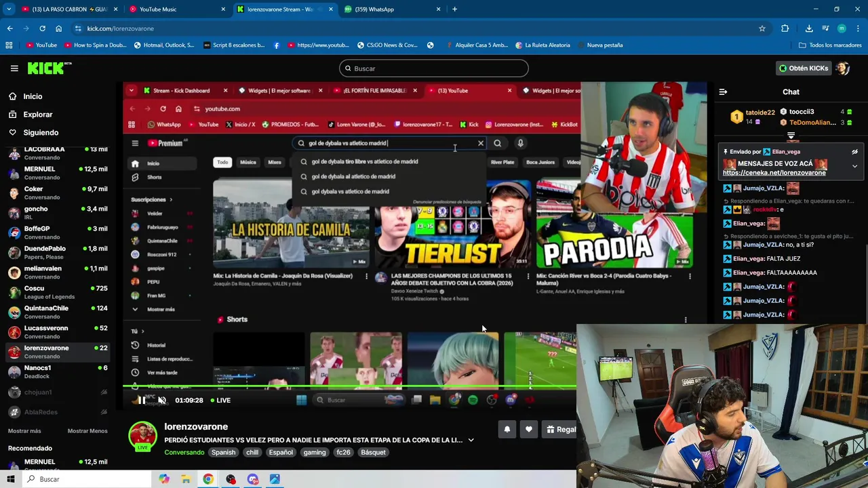Open the Kick hamburger menu
The height and width of the screenshot is (488, 868).
click(x=14, y=68)
